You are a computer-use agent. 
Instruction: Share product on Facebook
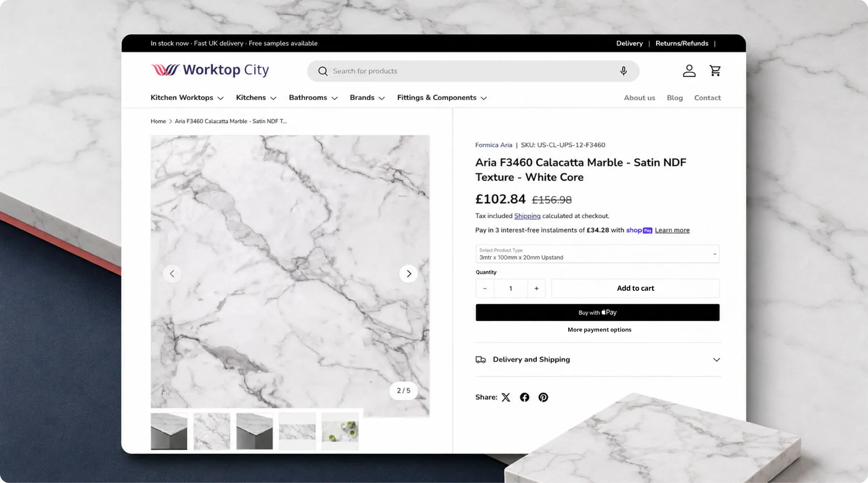(x=524, y=397)
